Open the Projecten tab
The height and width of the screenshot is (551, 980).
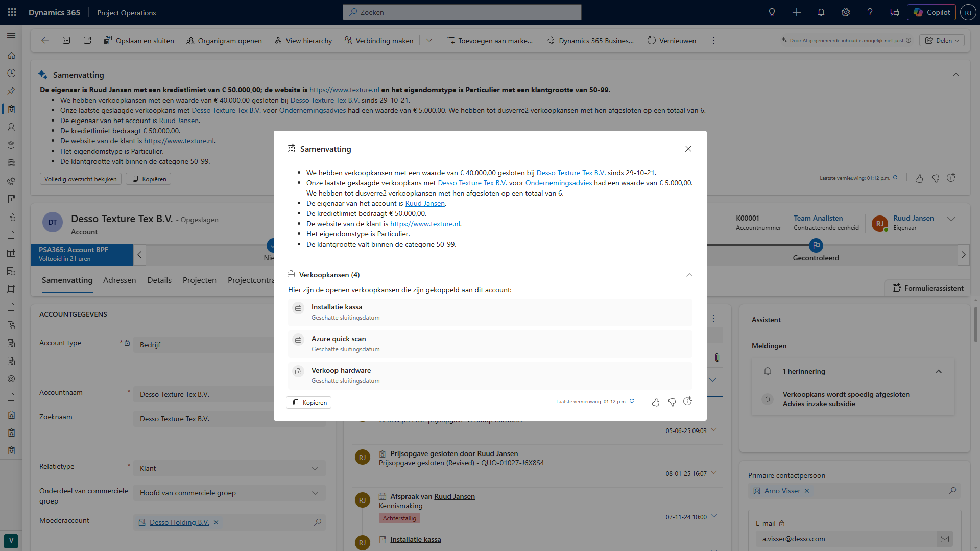(199, 280)
